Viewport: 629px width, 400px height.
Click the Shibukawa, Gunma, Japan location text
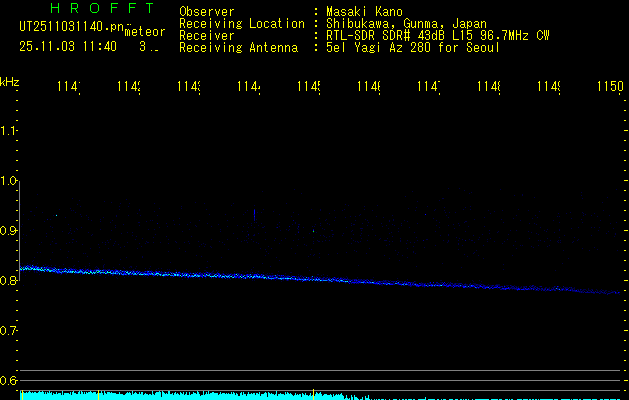pos(406,24)
